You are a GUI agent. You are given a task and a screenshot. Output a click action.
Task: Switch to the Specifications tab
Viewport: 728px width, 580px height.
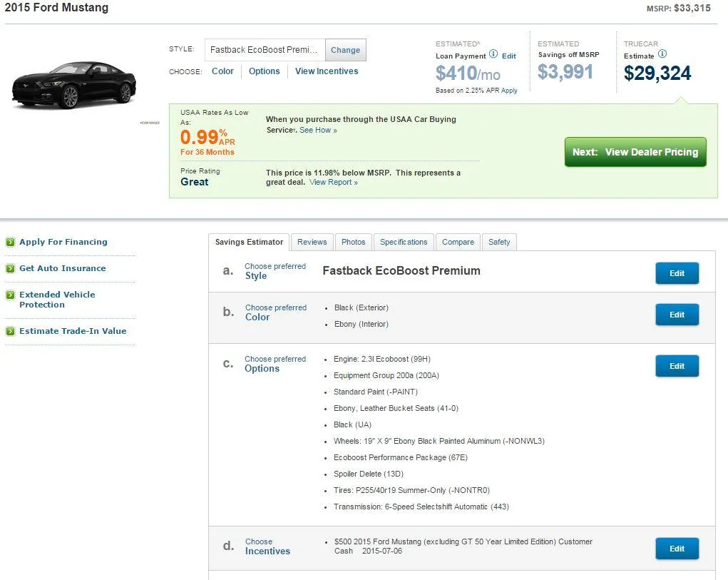[404, 242]
